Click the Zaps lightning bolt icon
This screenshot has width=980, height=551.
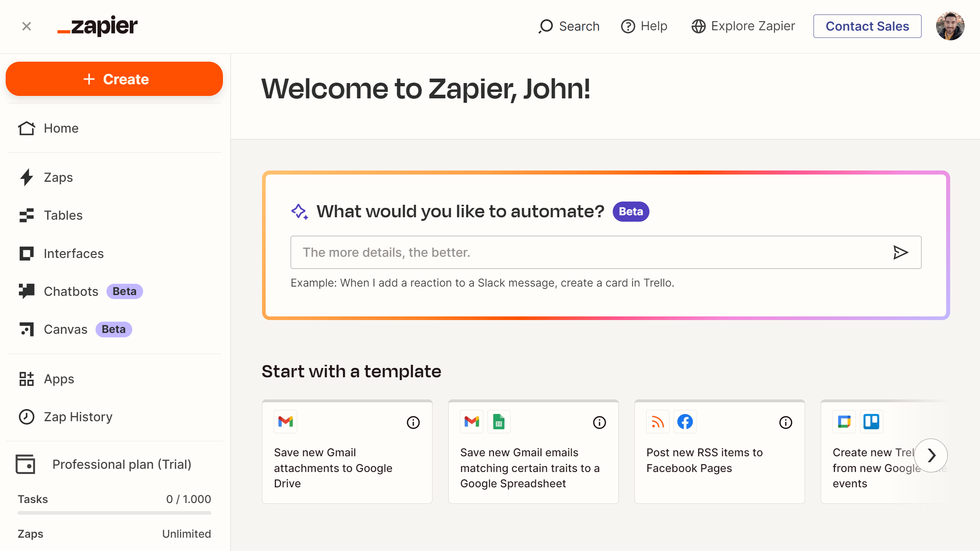(27, 177)
